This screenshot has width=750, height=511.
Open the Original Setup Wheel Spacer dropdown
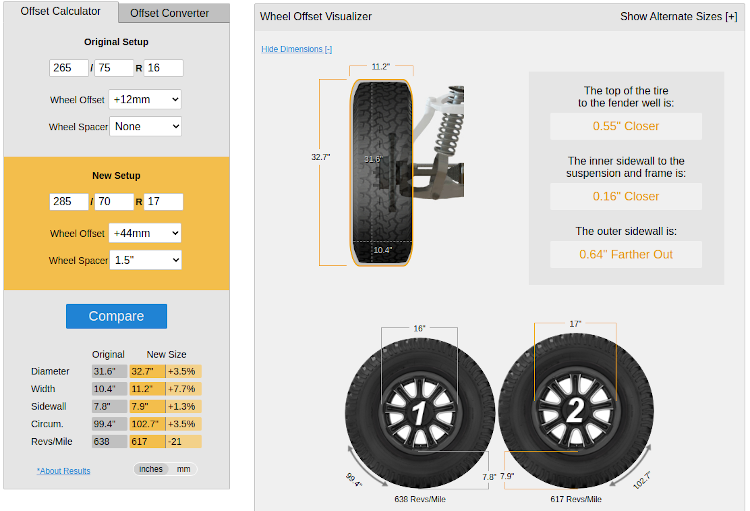coord(145,127)
